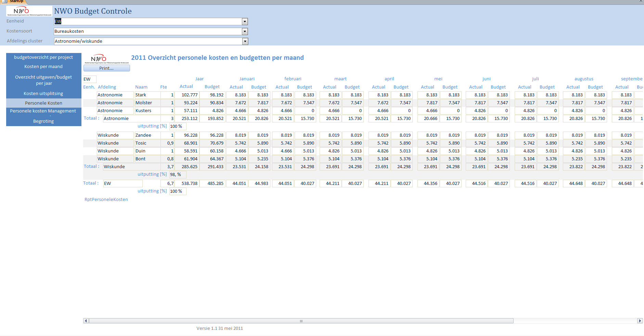644x336 pixels.
Task: Click Stark's name cell in Astronomie row
Action: coord(147,95)
